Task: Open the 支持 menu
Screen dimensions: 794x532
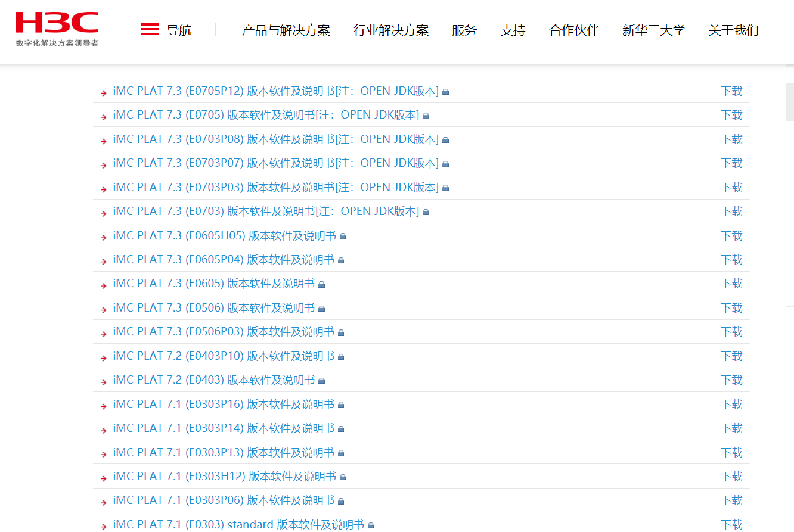Action: (x=513, y=30)
